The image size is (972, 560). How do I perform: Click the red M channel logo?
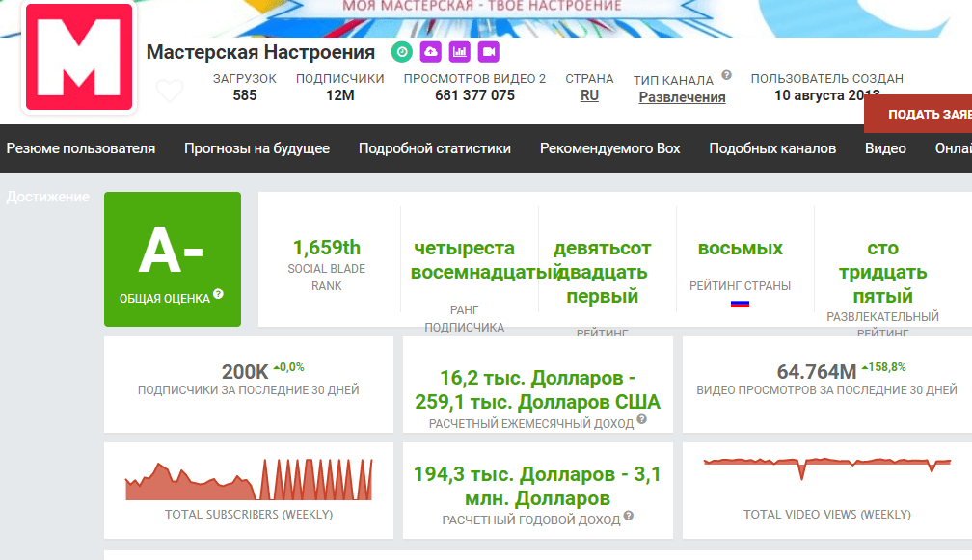(79, 57)
